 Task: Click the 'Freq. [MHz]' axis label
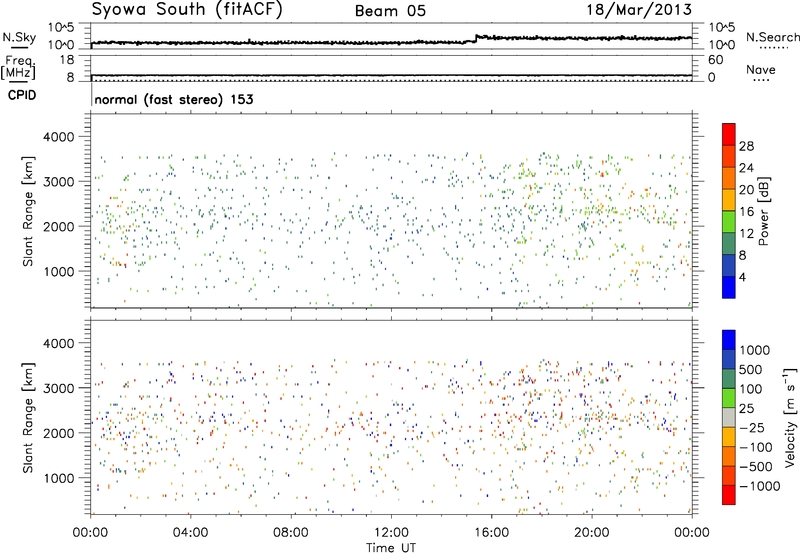pyautogui.click(x=19, y=67)
